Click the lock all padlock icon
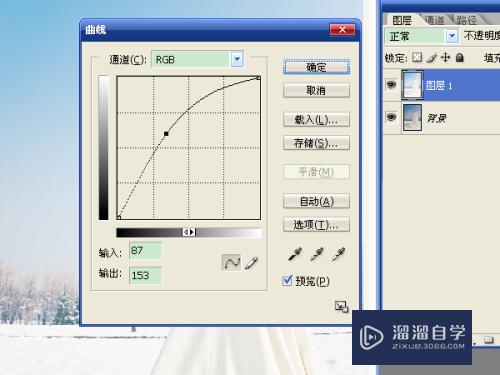The width and height of the screenshot is (500, 375). coord(460,58)
